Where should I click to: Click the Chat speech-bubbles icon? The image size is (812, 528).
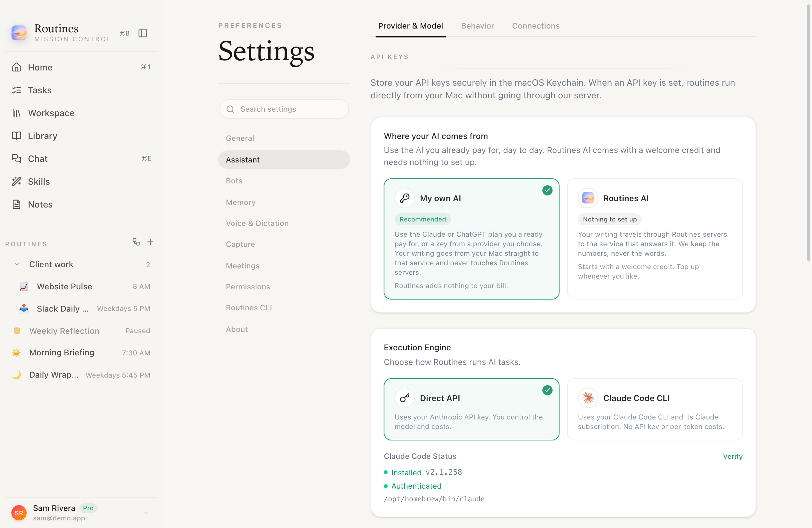(16, 159)
